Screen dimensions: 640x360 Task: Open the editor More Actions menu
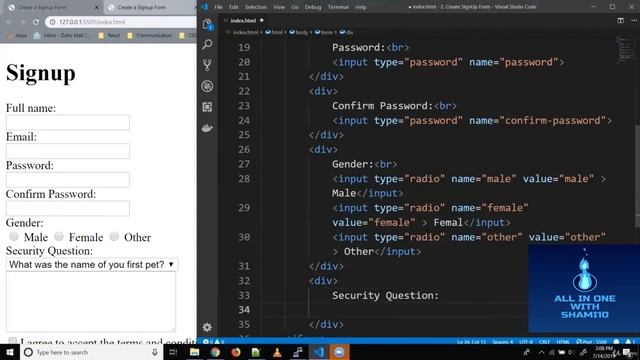(633, 20)
